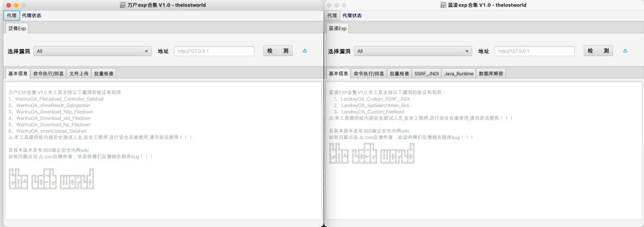The height and width of the screenshot is (227, 644).
Task: Click the app icon in 万户 exp title bar
Action: point(123,5)
